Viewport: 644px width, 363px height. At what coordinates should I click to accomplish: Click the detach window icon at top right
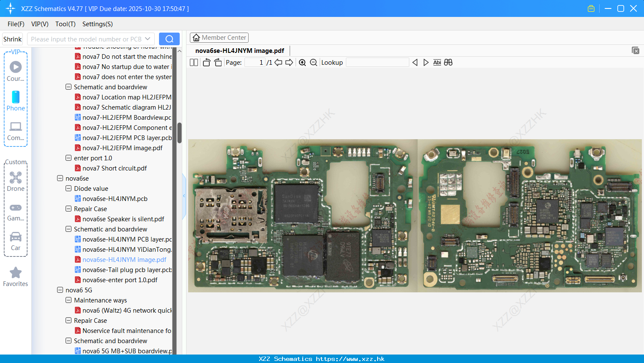(636, 50)
